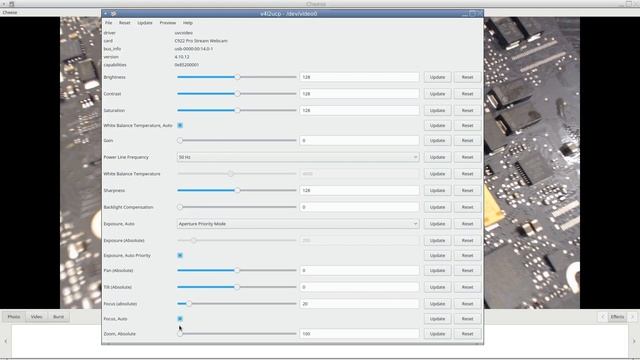This screenshot has width=640, height=360.
Task: Click the Pan (Absolute) slider handle
Action: point(237,270)
